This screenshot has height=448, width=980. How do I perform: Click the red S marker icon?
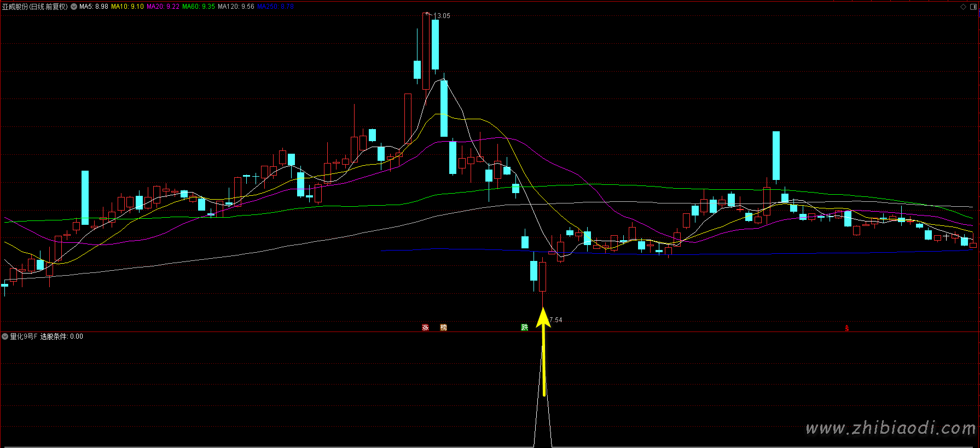(846, 329)
